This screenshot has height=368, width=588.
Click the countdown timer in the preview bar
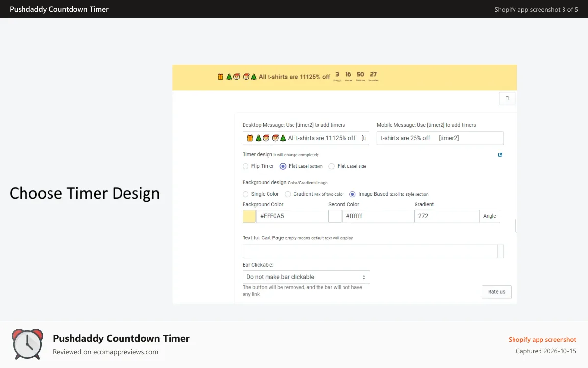coord(355,77)
